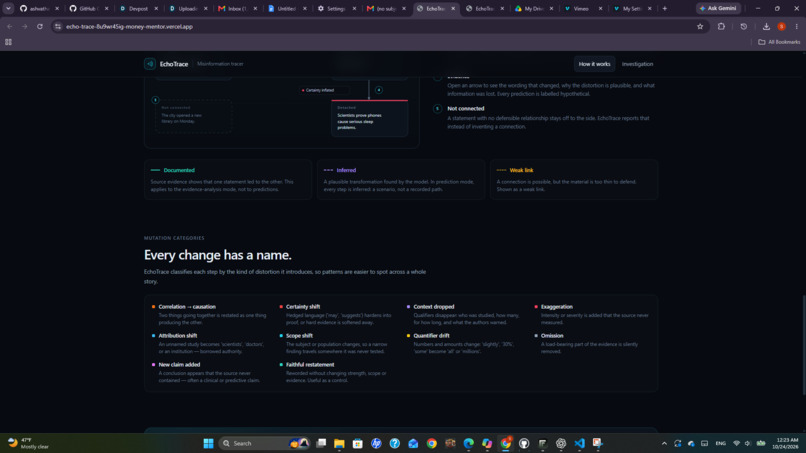The image size is (806, 453).
Task: Reload the page with the refresh icon
Action: pyautogui.click(x=40, y=26)
